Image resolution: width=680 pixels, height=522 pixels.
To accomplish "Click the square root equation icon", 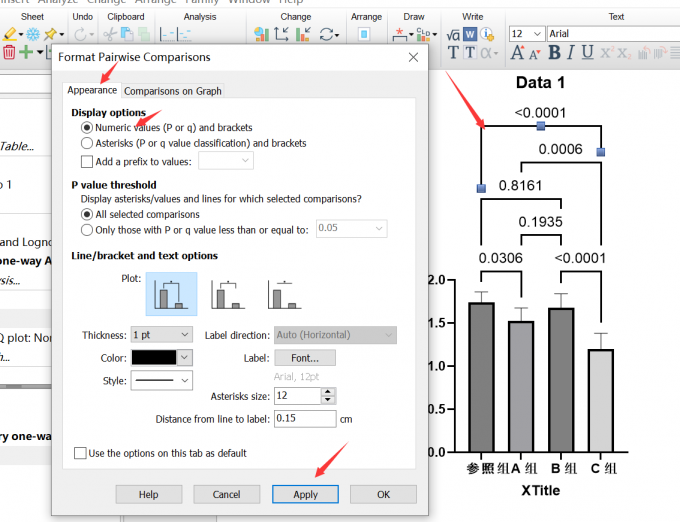I will click(453, 34).
